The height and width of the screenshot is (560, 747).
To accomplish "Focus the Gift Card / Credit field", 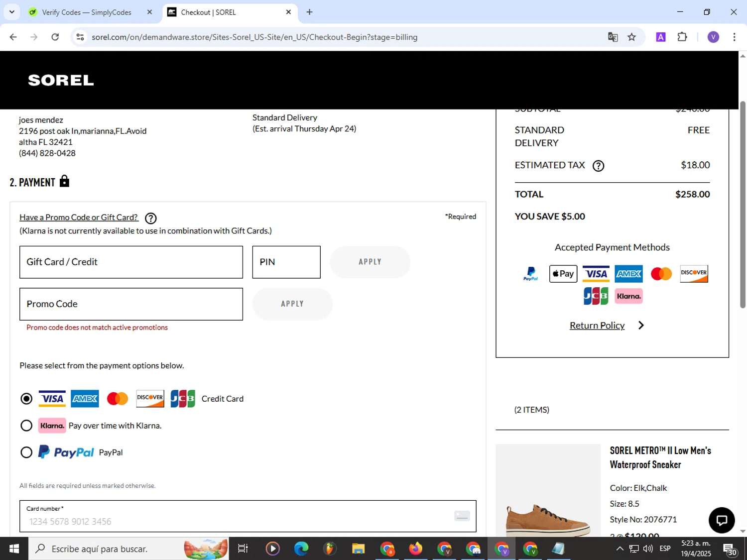I will point(131,262).
